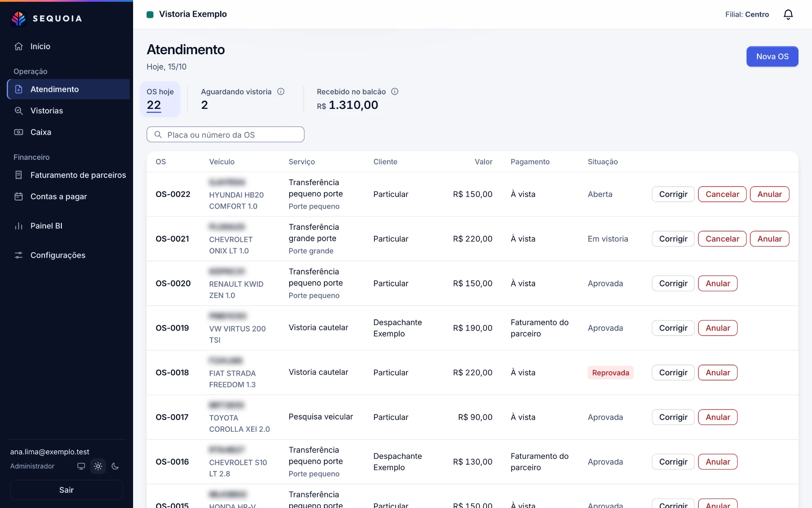Open the notifications bell
812x508 pixels.
[x=788, y=14]
